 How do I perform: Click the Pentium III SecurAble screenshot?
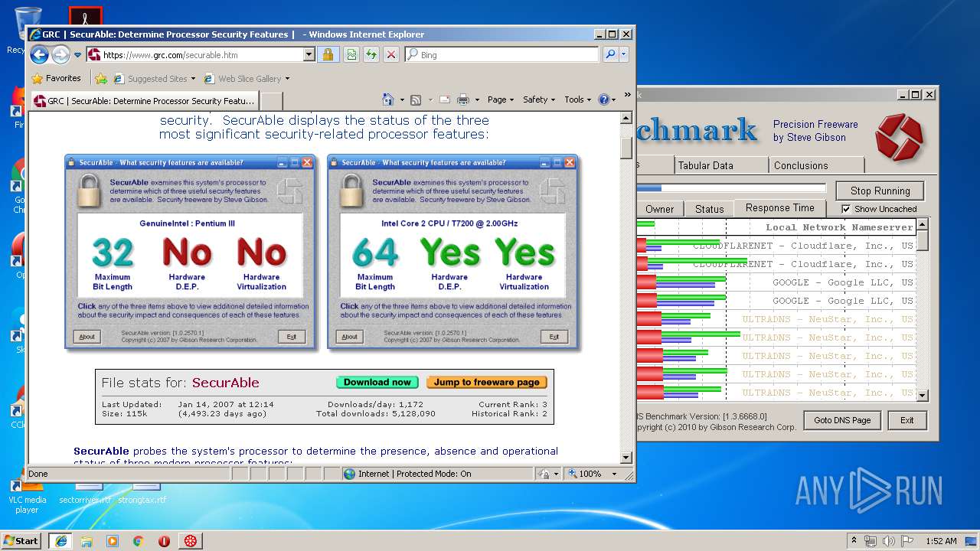[190, 251]
